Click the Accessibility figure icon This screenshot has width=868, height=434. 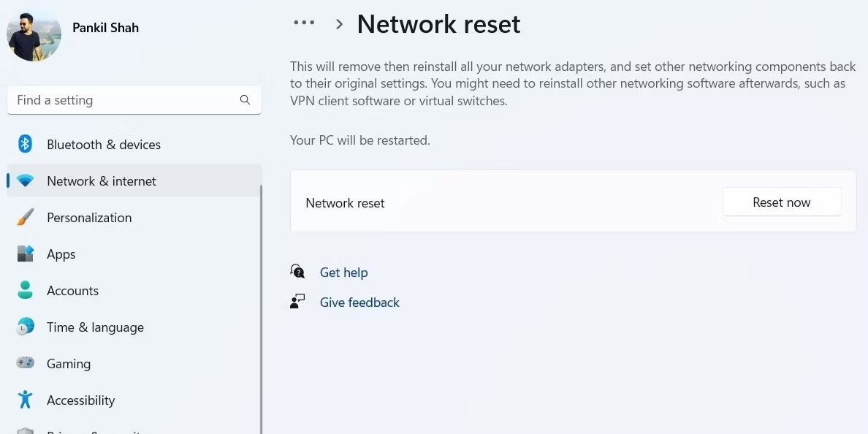(x=26, y=400)
